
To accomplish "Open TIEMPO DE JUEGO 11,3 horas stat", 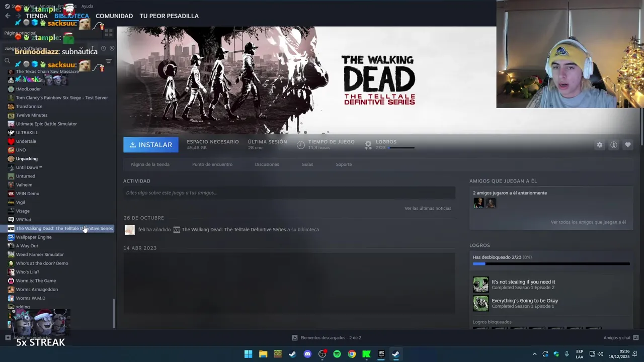I will (326, 145).
